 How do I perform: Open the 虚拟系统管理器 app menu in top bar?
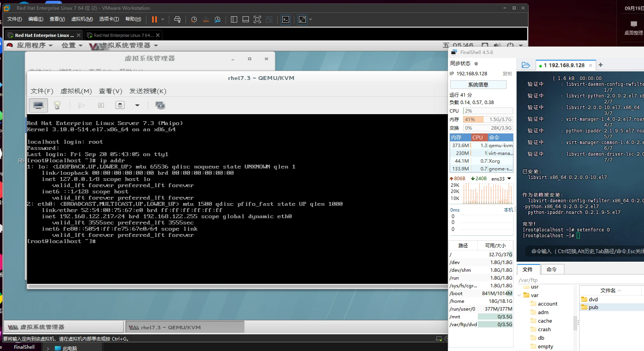pos(124,45)
